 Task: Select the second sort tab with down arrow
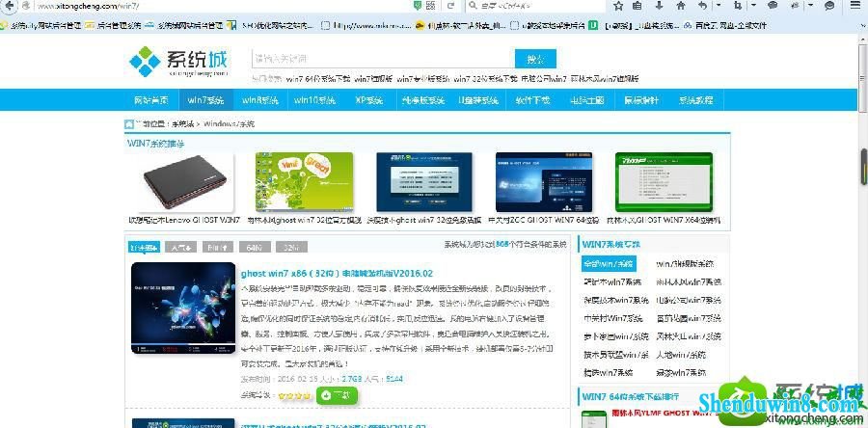click(181, 247)
